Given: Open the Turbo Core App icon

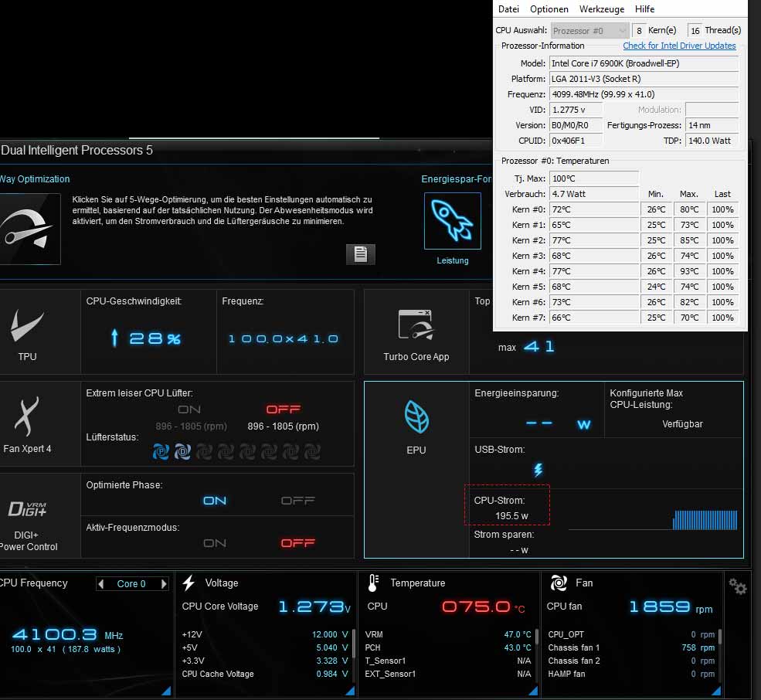Looking at the screenshot, I should [416, 325].
